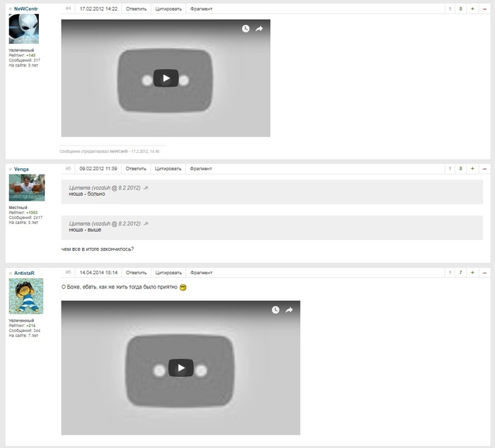
Task: Click Фрагмент on AntistaR's post
Action: [x=202, y=273]
